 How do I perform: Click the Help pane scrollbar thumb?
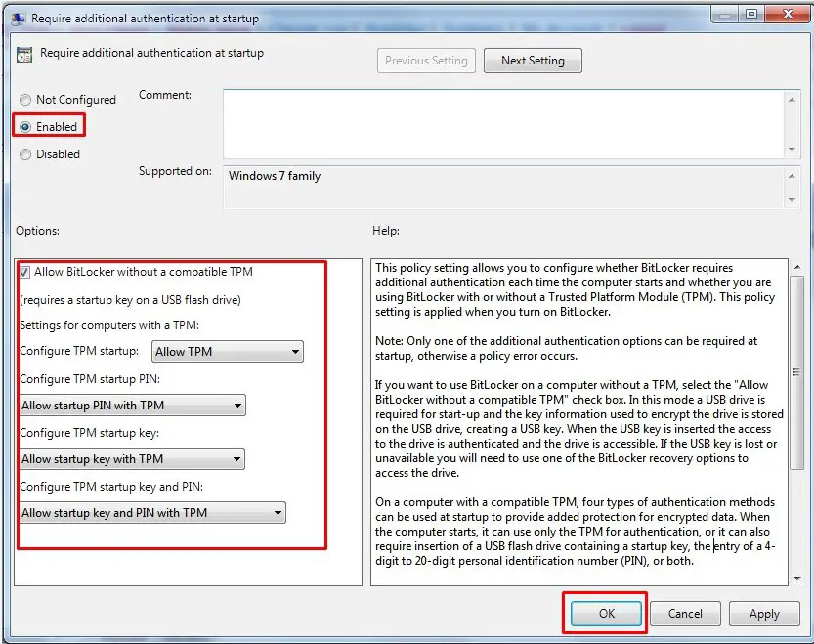coord(796,372)
